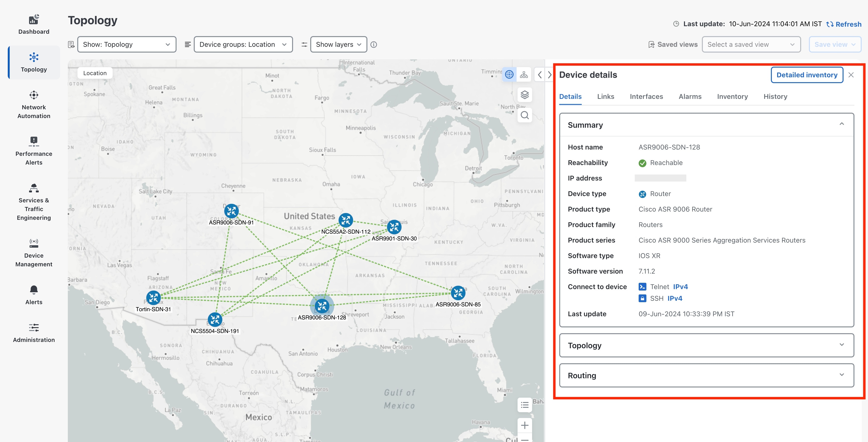The width and height of the screenshot is (868, 442).
Task: Open Performance Alerts section
Action: coord(34,151)
